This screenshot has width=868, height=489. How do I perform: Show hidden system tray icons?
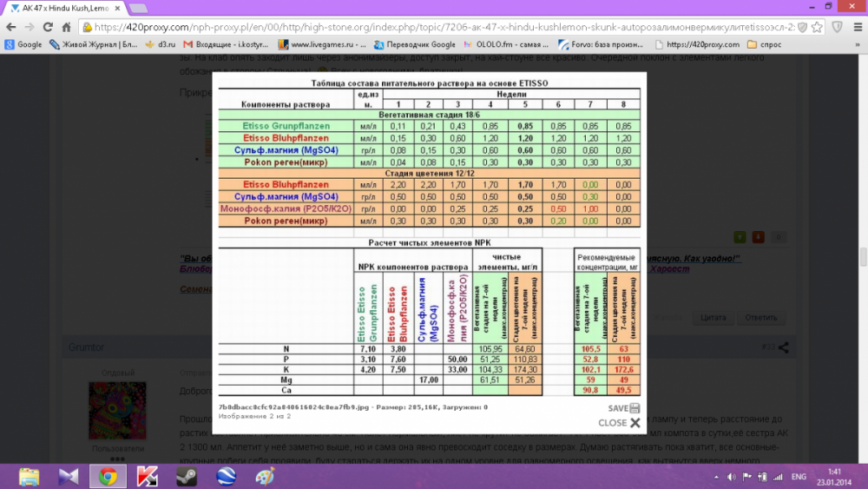click(x=716, y=477)
